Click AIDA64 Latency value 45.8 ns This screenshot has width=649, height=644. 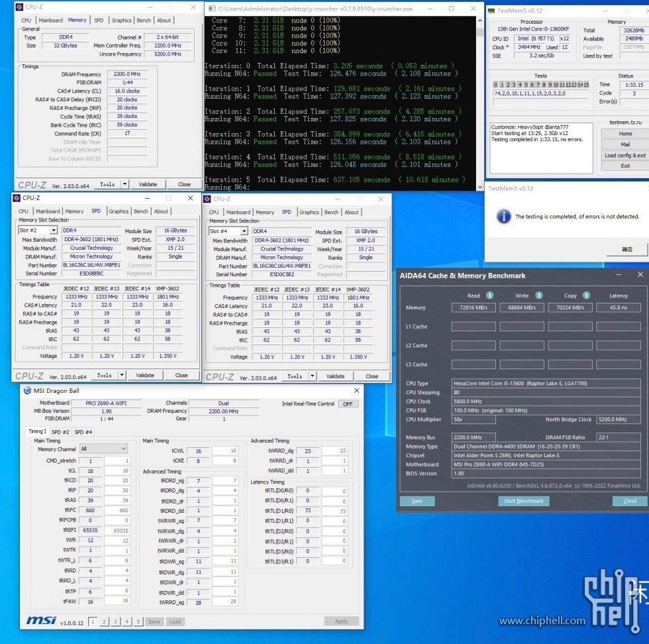[x=619, y=307]
